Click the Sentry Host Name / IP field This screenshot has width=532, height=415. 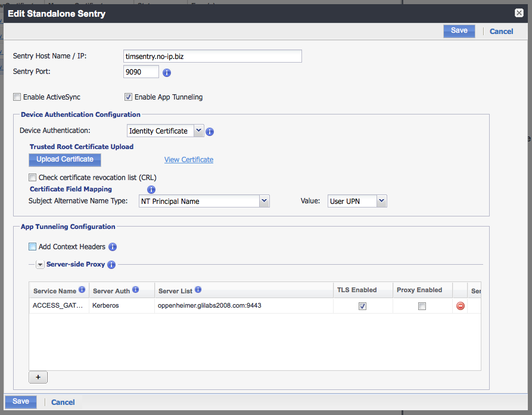tap(212, 56)
